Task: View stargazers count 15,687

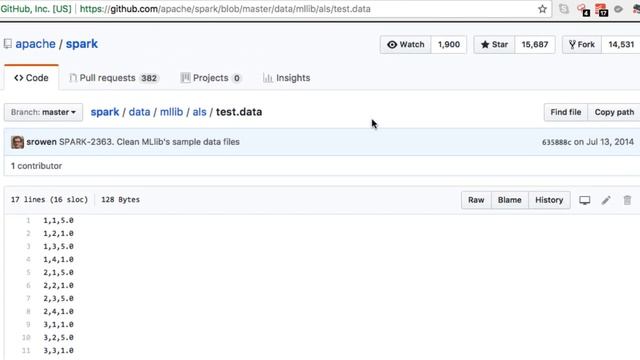Action: 535,44
